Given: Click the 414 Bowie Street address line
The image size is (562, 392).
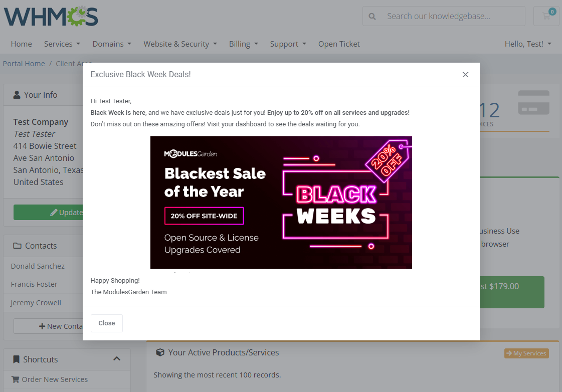Looking at the screenshot, I should (45, 146).
